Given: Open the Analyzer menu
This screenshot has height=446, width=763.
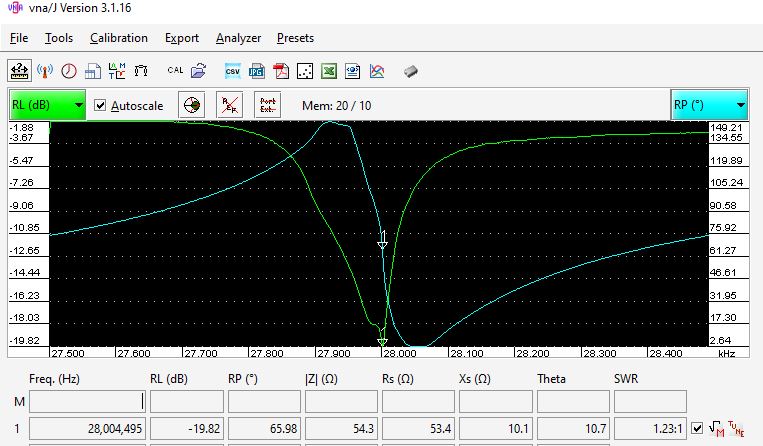Looking at the screenshot, I should tap(238, 38).
